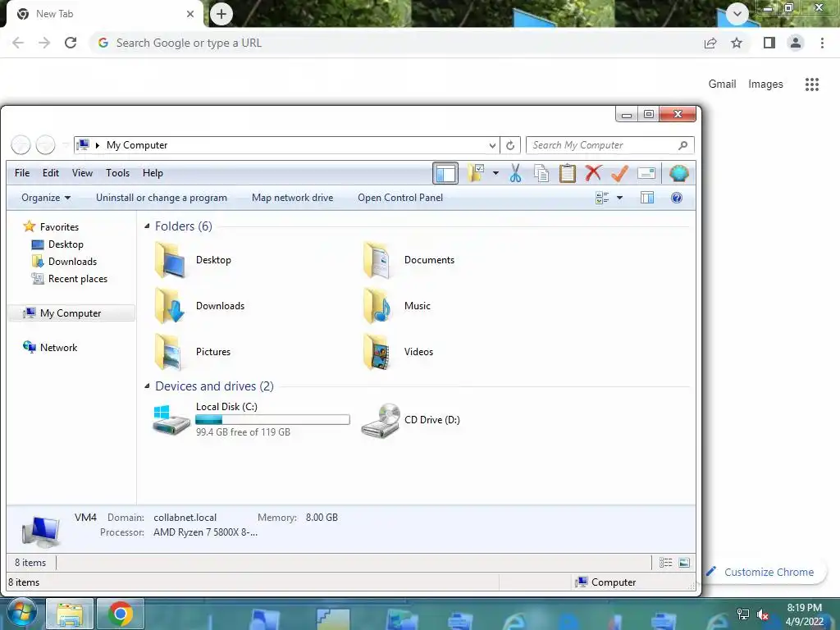Select CD Drive (D:)
This screenshot has height=630, width=840.
pos(411,420)
